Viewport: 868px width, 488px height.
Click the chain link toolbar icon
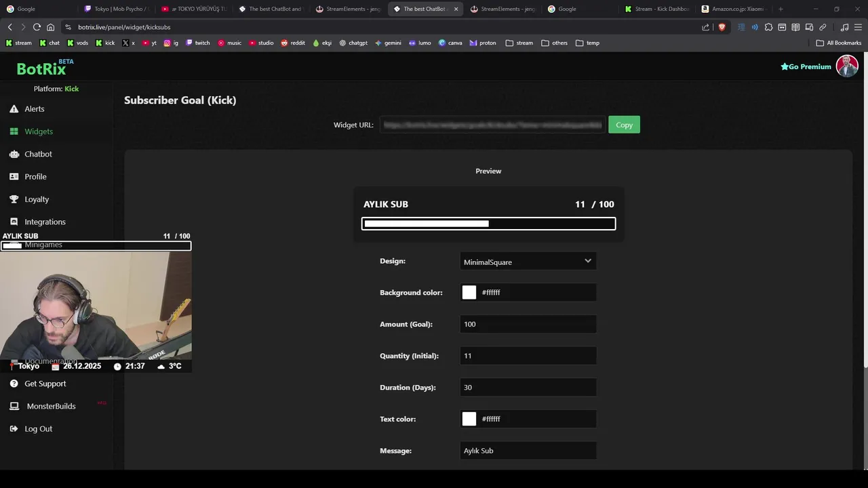tap(823, 27)
